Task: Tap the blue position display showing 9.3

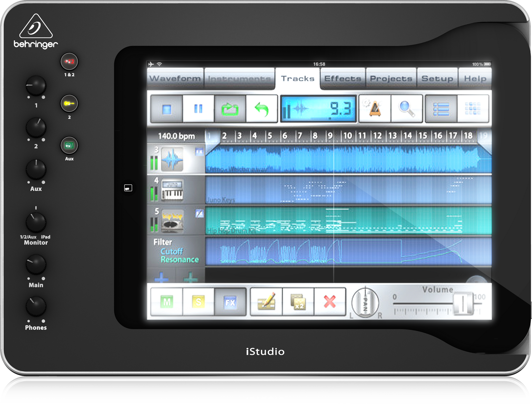Action: click(318, 109)
